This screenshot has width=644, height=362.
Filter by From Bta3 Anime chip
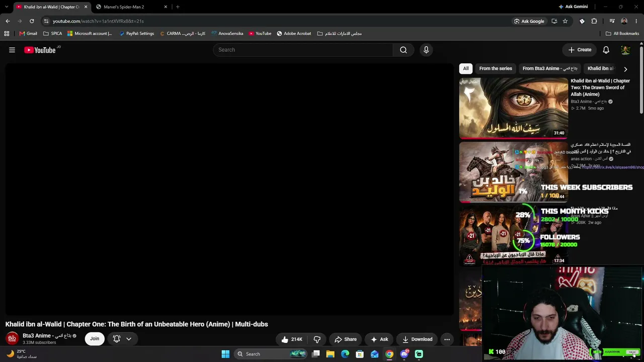[x=550, y=68]
